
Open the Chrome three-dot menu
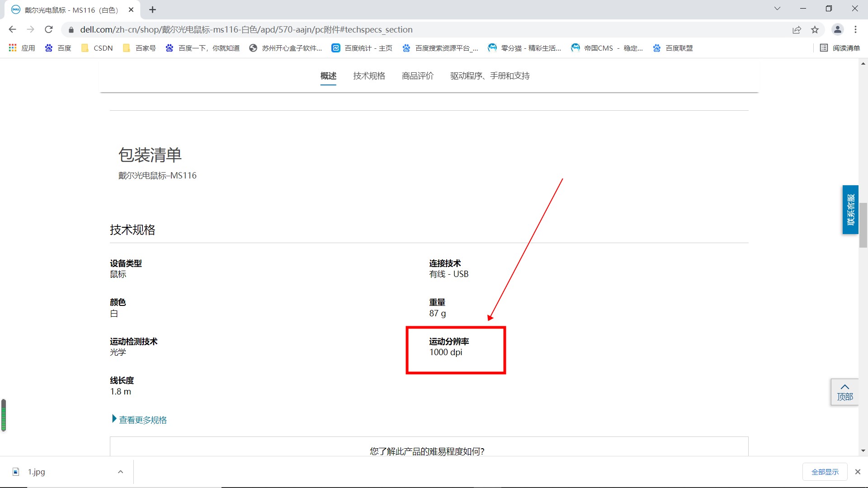click(x=855, y=29)
